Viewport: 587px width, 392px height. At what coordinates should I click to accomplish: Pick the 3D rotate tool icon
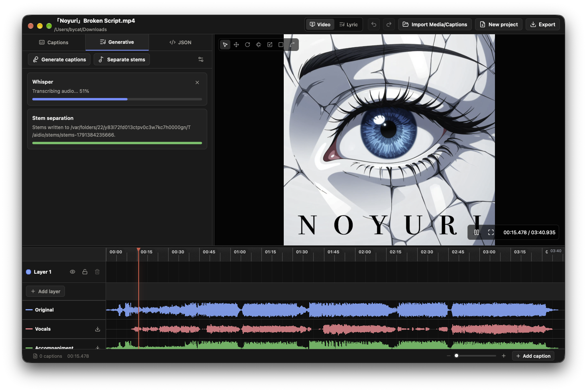tap(259, 45)
